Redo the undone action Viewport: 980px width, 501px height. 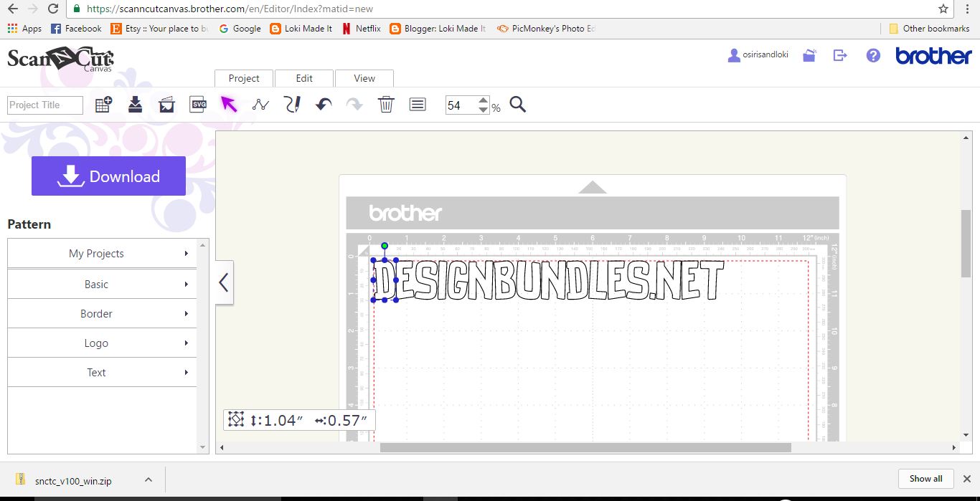[354, 105]
